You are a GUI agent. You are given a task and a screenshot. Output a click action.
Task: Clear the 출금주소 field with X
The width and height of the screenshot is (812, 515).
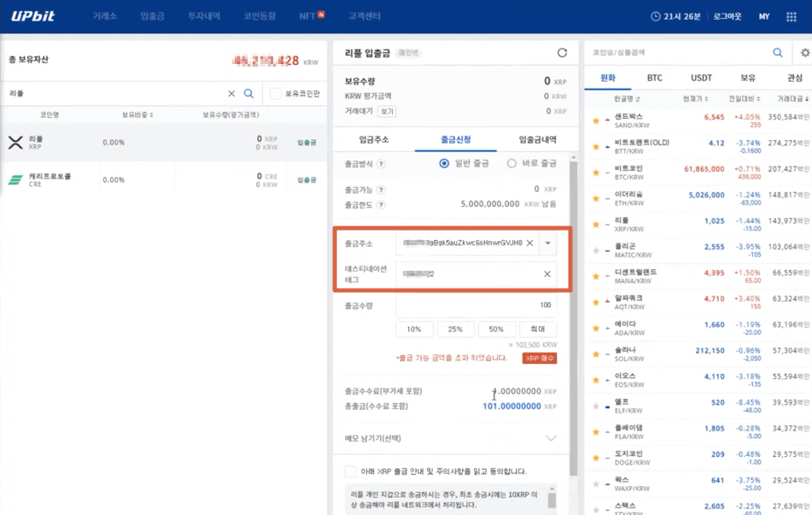[529, 243]
